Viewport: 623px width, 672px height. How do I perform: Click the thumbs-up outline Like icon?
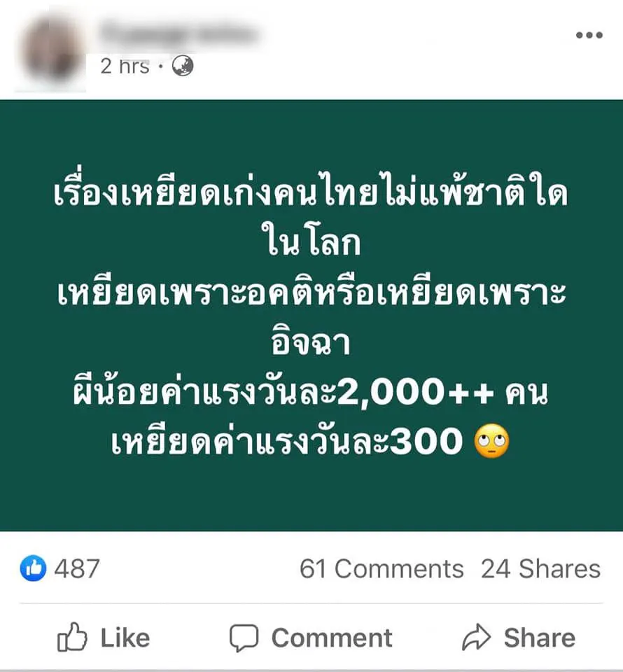(x=72, y=637)
